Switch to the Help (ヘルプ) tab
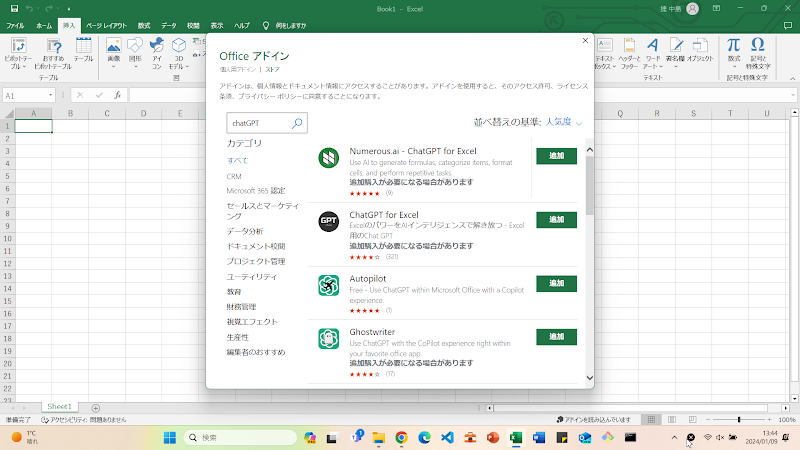 [x=242, y=26]
